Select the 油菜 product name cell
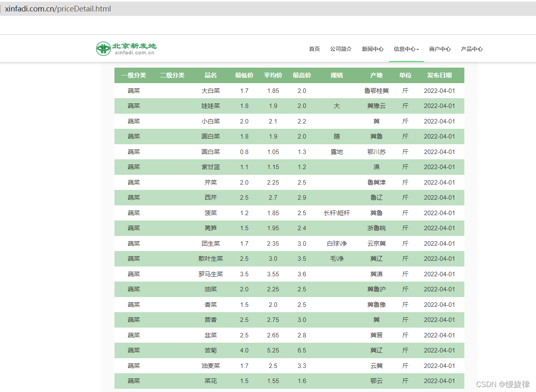This screenshot has height=392, width=536. point(211,289)
